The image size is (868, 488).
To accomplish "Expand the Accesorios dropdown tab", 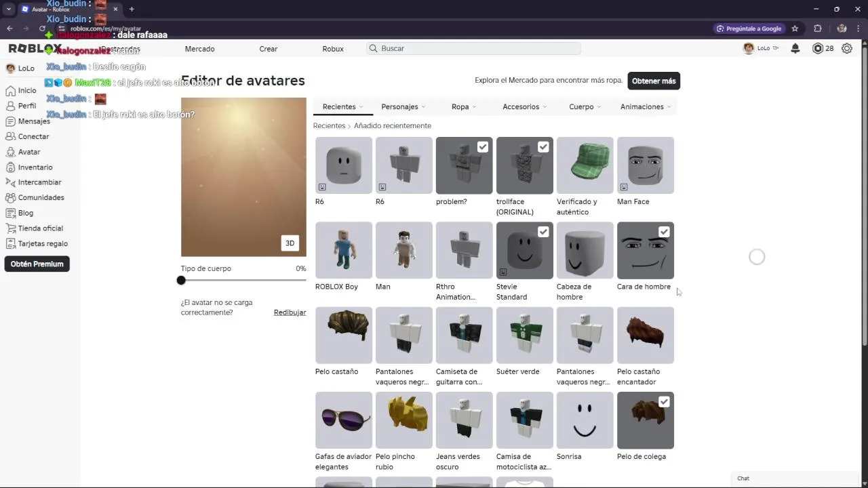I will point(524,107).
